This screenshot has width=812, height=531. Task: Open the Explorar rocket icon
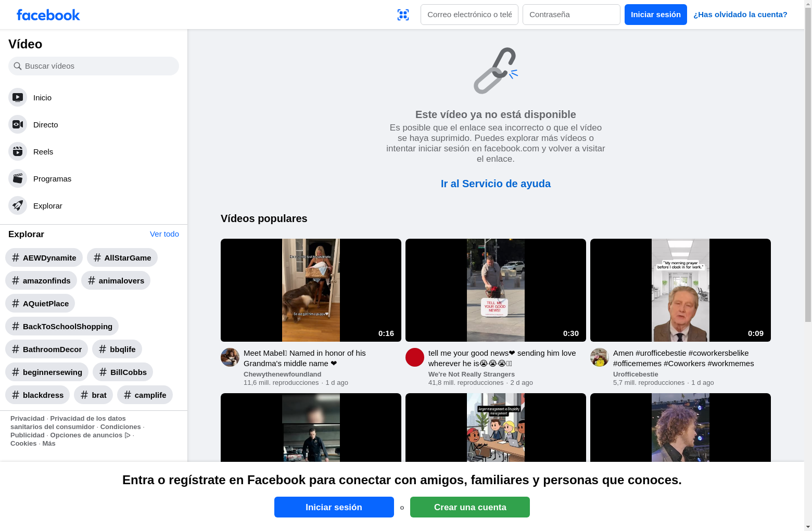click(18, 205)
